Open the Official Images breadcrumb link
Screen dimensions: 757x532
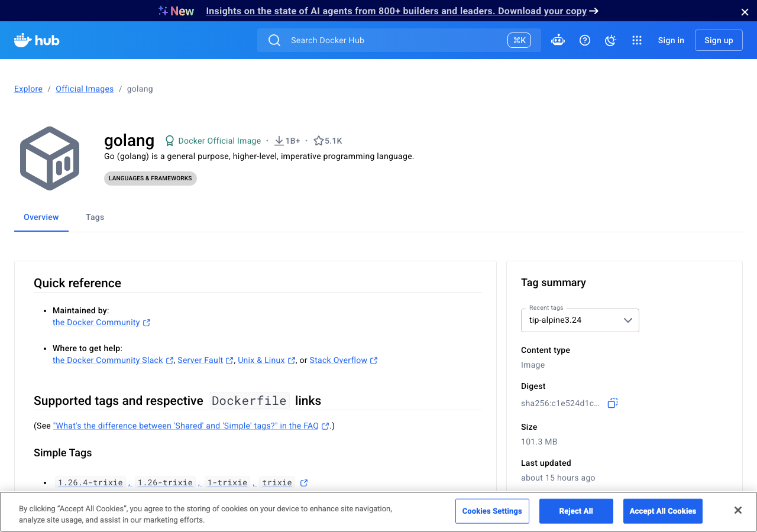(x=85, y=89)
